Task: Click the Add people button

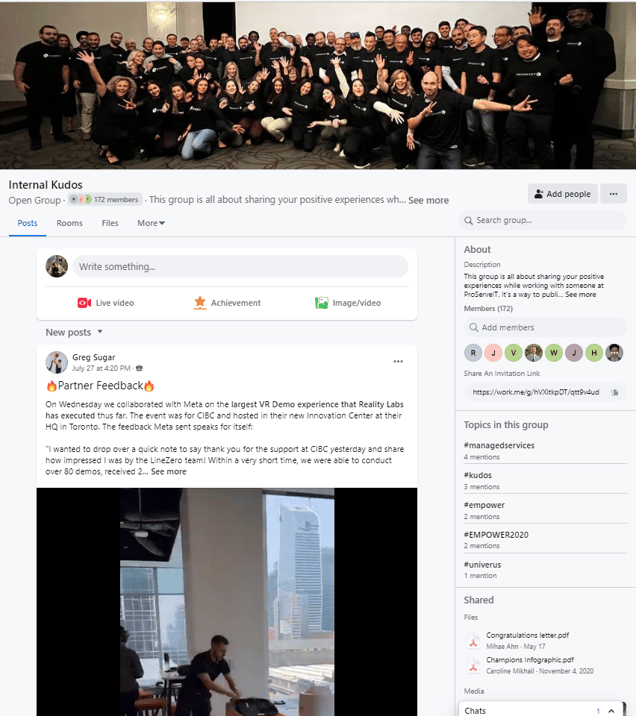Action: 562,194
